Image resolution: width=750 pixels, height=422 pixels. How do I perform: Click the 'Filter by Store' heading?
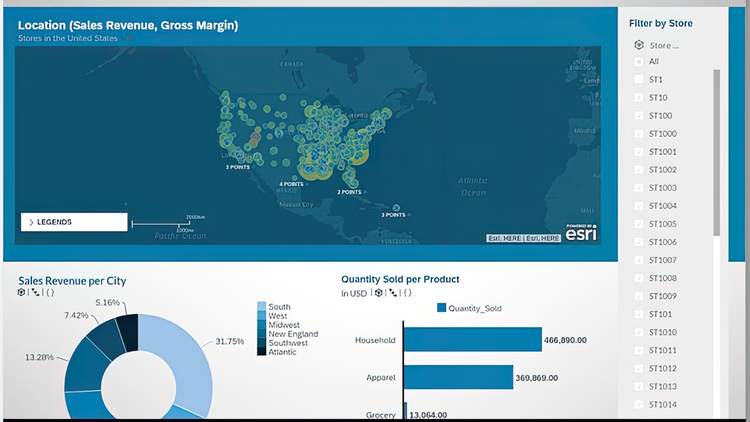pyautogui.click(x=661, y=23)
